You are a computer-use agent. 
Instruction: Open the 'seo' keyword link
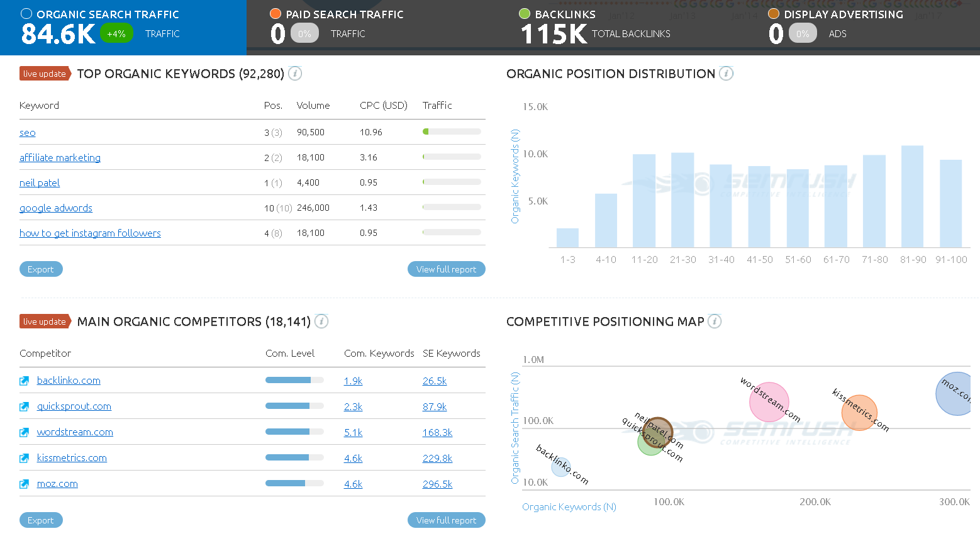tap(28, 133)
